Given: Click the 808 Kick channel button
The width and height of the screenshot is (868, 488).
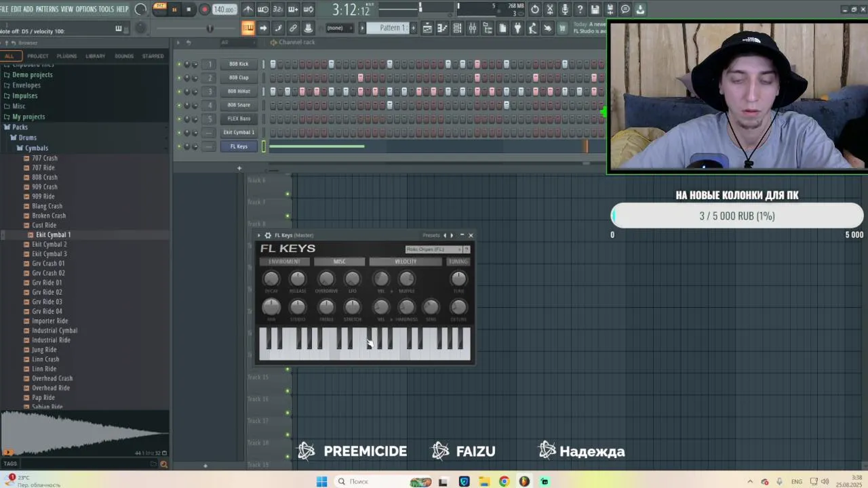Looking at the screenshot, I should [239, 64].
